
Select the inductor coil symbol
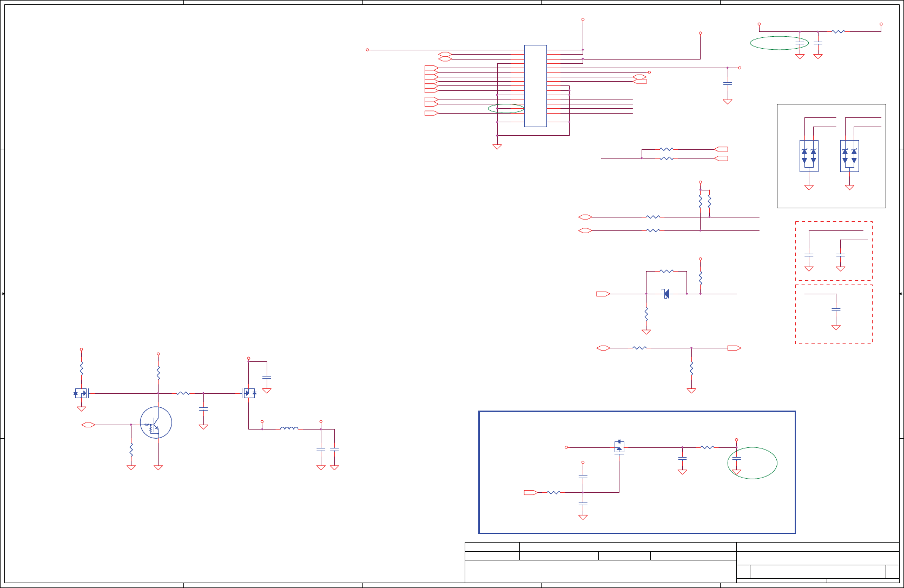click(289, 428)
